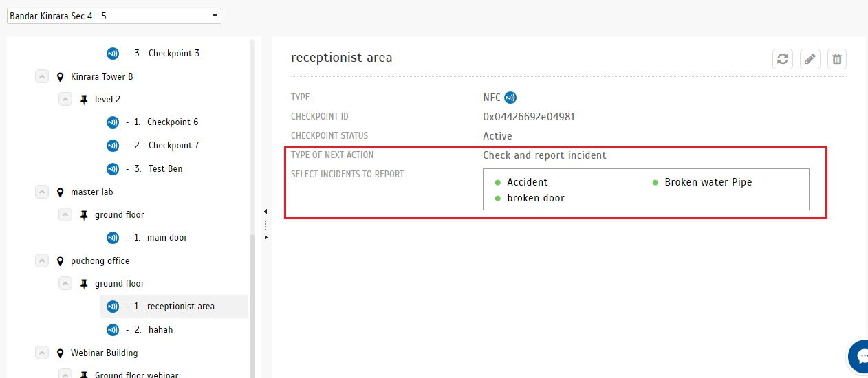The image size is (868, 378).
Task: Click the NFC icon next to TYPE value
Action: tap(510, 98)
